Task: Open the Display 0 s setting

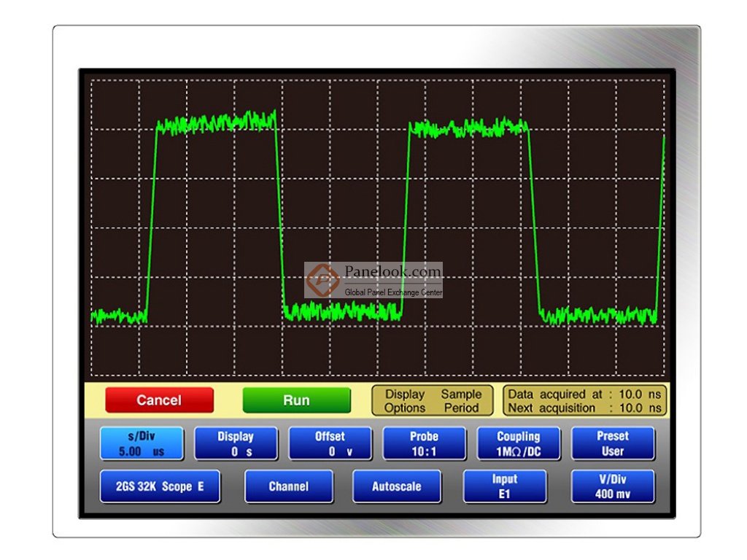Action: pos(236,443)
